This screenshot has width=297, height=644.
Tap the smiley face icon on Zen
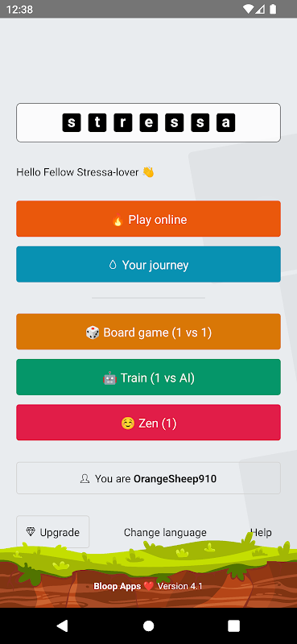pyautogui.click(x=128, y=423)
